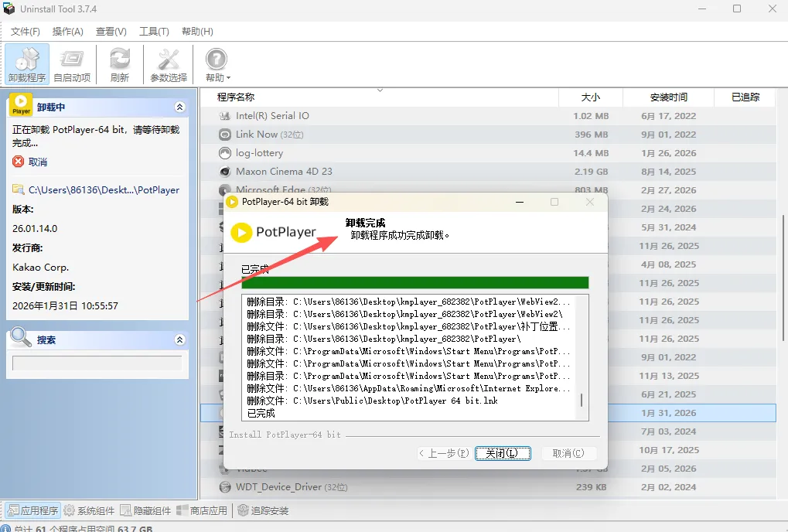Switch to the 隐藏组件 tab

[145, 511]
